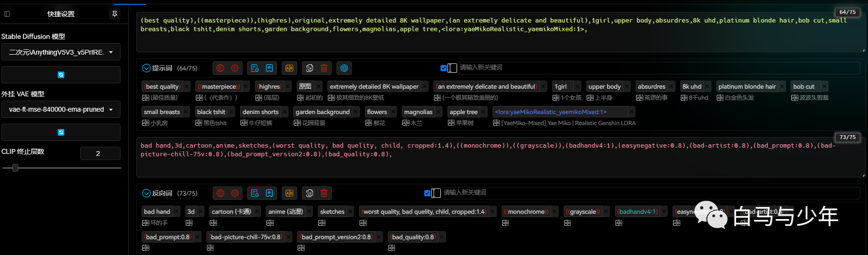Open the red globe language icon for 提示词
Screen dimensions: 868x255
(220, 68)
